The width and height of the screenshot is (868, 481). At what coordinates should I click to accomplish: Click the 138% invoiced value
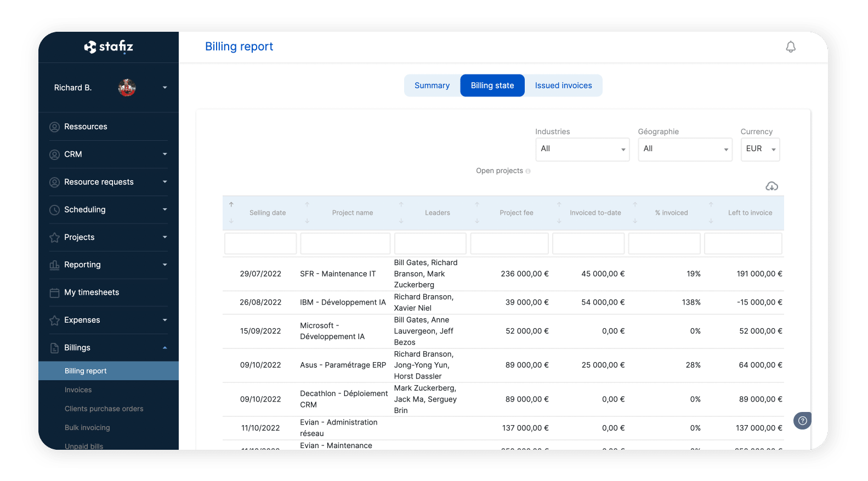click(691, 302)
